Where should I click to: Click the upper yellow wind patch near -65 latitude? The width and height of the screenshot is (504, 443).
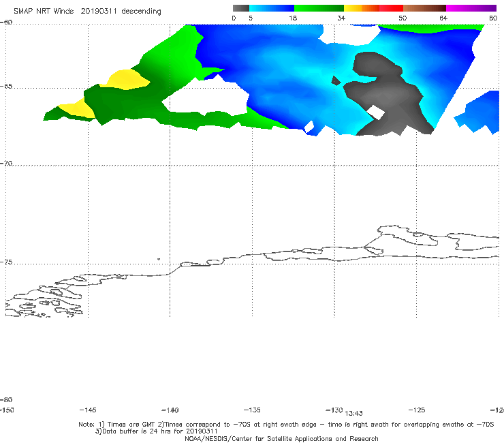(x=127, y=80)
